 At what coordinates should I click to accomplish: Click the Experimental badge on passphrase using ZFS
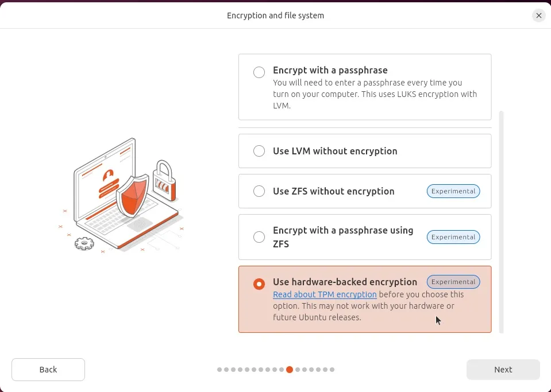pyautogui.click(x=453, y=237)
